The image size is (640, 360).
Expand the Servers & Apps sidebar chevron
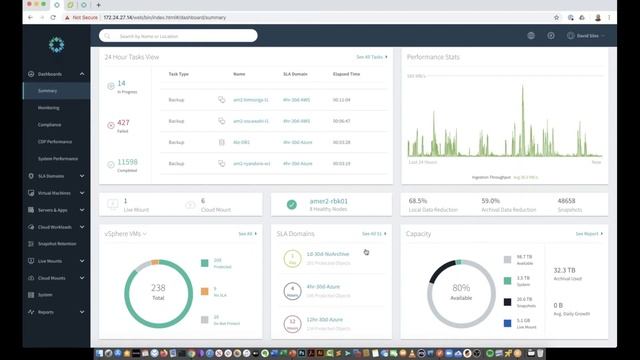[x=82, y=210]
